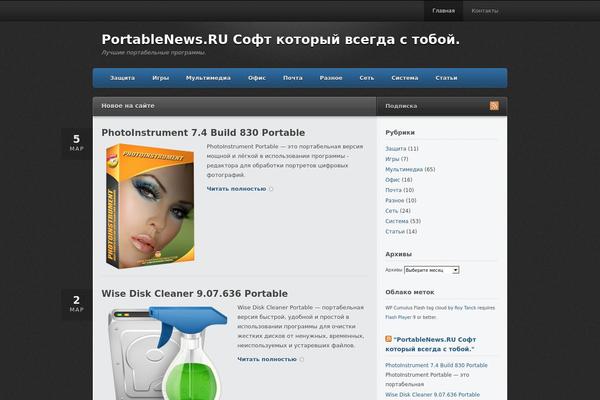600x400 pixels.
Task: Open the Игры (7) category link
Action: click(x=392, y=159)
